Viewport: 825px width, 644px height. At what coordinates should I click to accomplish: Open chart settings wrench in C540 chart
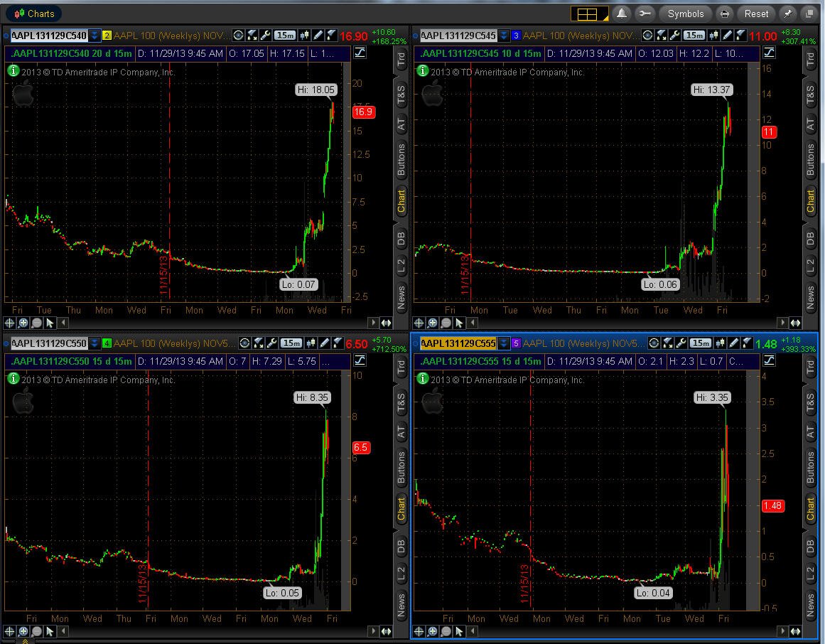tap(266, 36)
